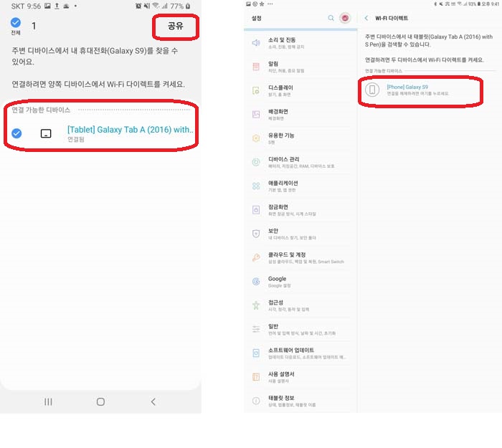This screenshot has width=502, height=448.
Task: Tap the SKT 9:56 status bar time
Action: pos(26,6)
